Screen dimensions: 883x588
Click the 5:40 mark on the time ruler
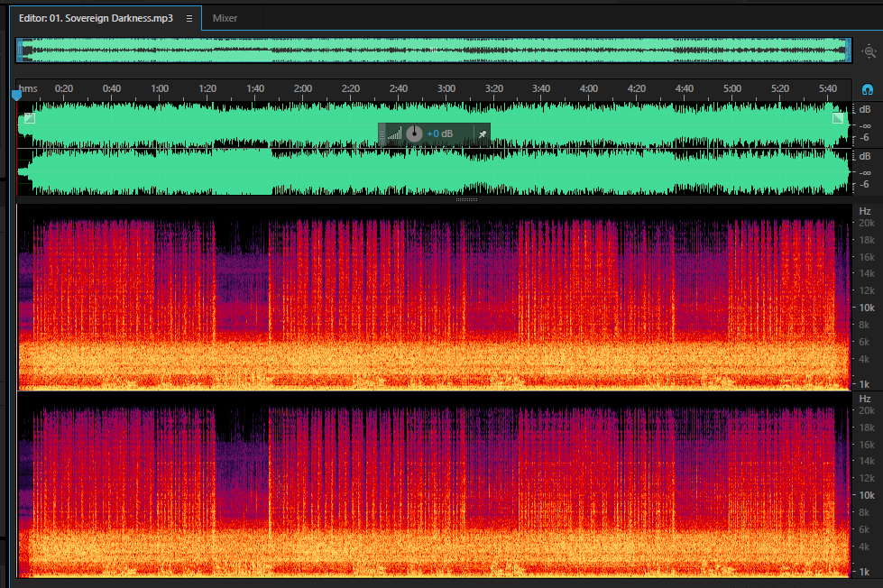coord(828,88)
